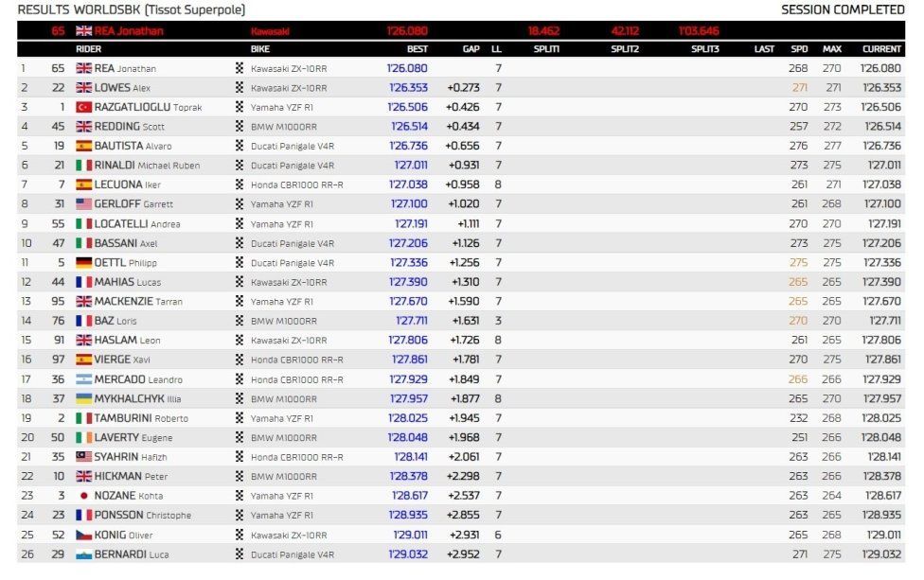Click the Malaysian flag beside SYAHRIN Hafizh
The image size is (924, 580).
83,457
